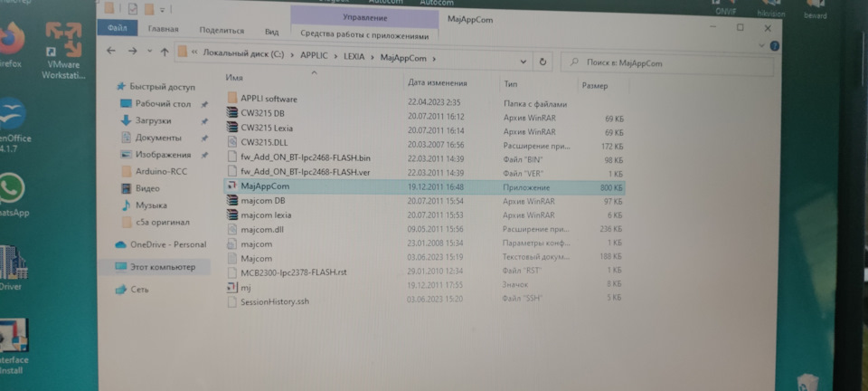Select file fw_Add_ON_BT-lpc2468-FLASH.ver
Viewport: 868px width, 391px height.
point(306,172)
